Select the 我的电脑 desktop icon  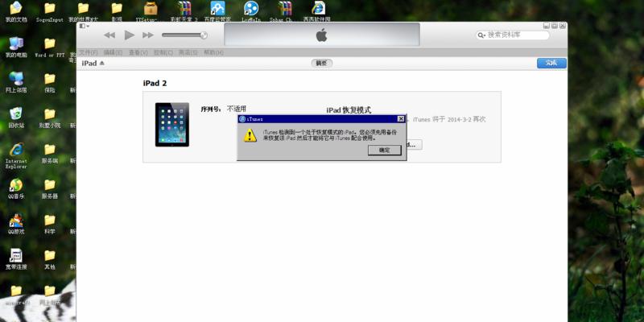[x=16, y=47]
